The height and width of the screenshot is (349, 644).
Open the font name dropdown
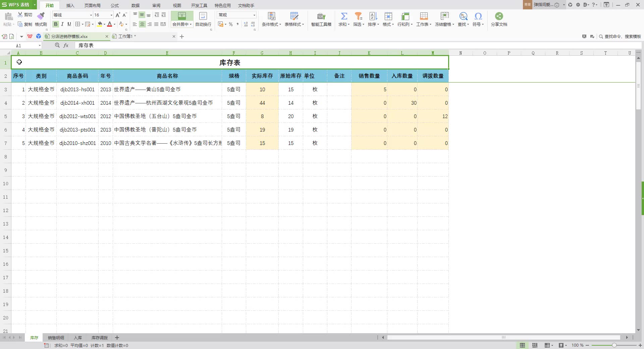pyautogui.click(x=90, y=15)
